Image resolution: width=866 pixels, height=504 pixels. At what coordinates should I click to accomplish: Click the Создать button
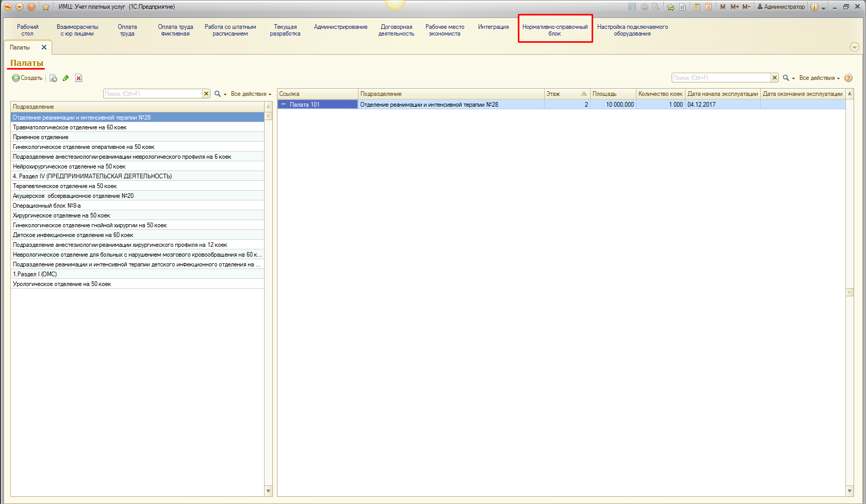(x=27, y=78)
